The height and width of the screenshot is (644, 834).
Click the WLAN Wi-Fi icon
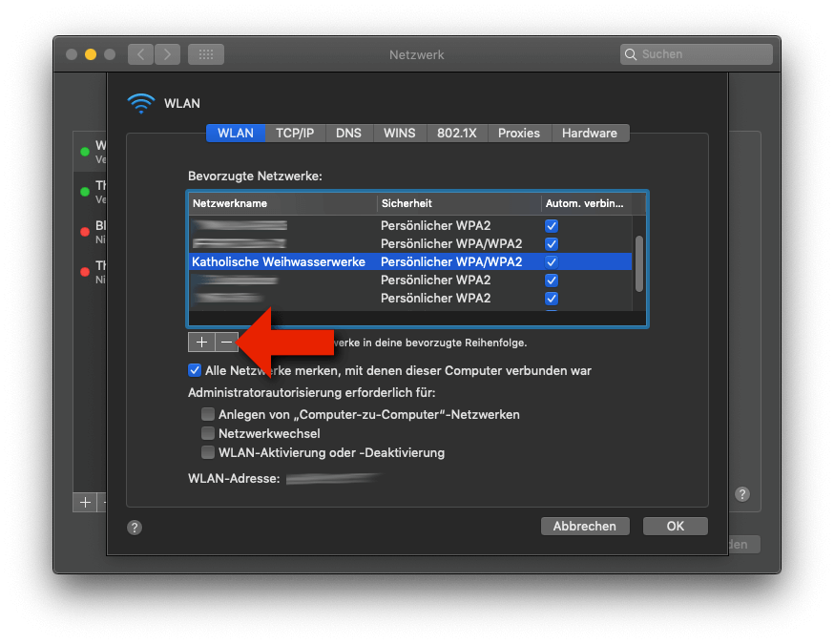click(141, 103)
